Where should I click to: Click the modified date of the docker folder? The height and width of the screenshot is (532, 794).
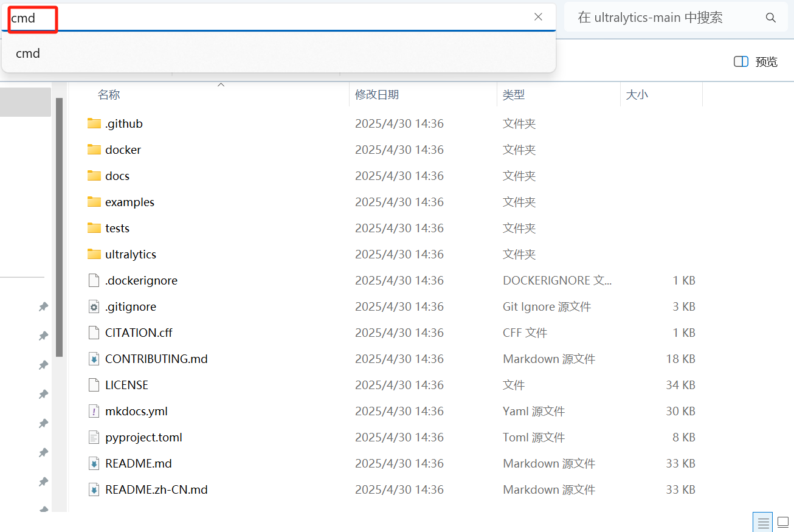click(x=399, y=150)
